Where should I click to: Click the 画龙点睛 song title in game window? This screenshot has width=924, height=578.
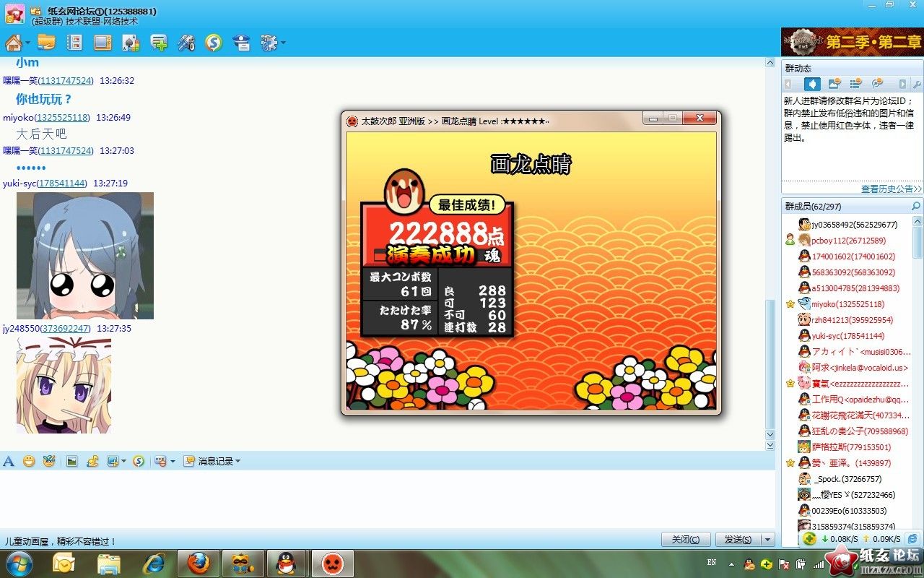coord(531,164)
